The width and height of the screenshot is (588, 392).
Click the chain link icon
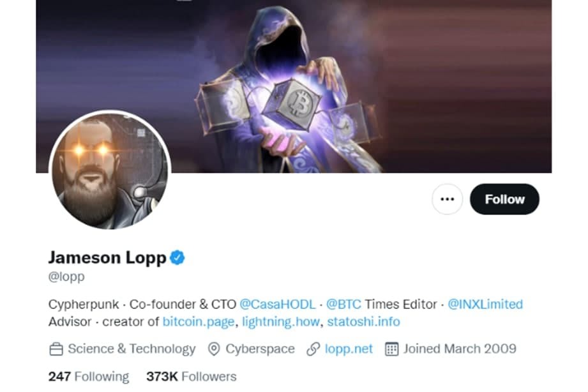[313, 349]
